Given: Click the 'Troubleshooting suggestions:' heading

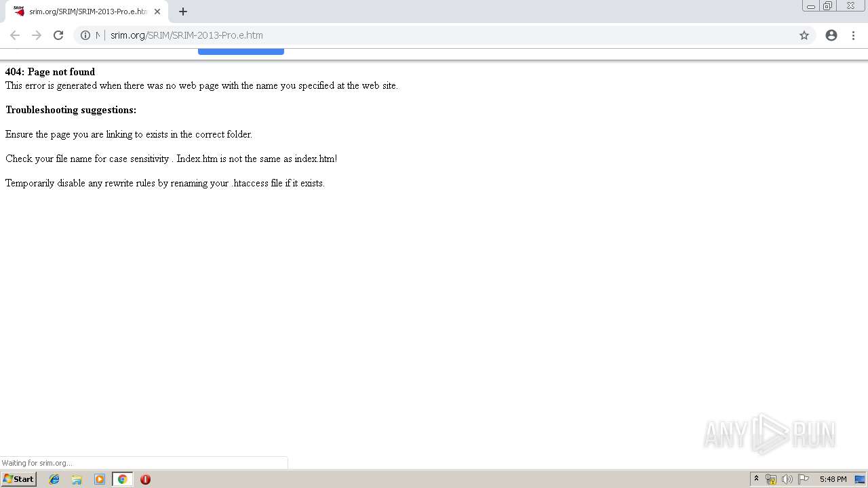Looking at the screenshot, I should pyautogui.click(x=71, y=110).
